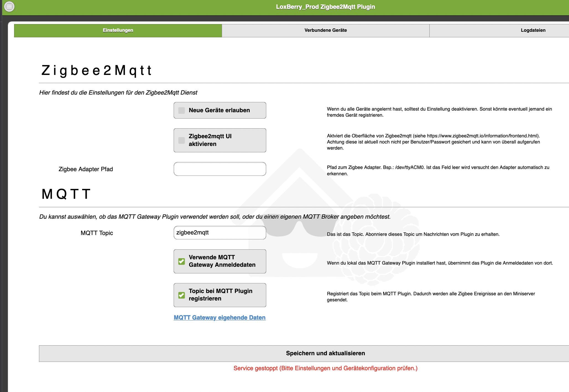Click the LoxBerry_Prod Zigbee2Mqtt Plugin title
The width and height of the screenshot is (569, 392).
325,7
